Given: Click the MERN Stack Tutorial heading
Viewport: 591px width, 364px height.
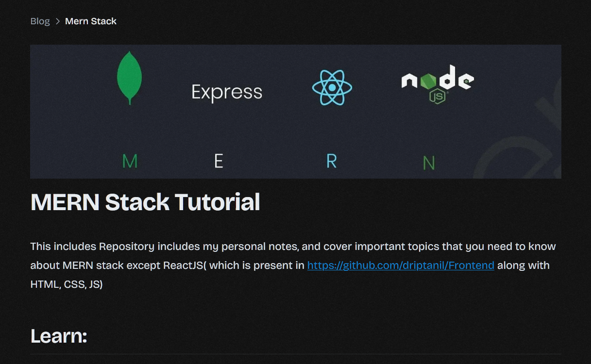Looking at the screenshot, I should [x=145, y=202].
